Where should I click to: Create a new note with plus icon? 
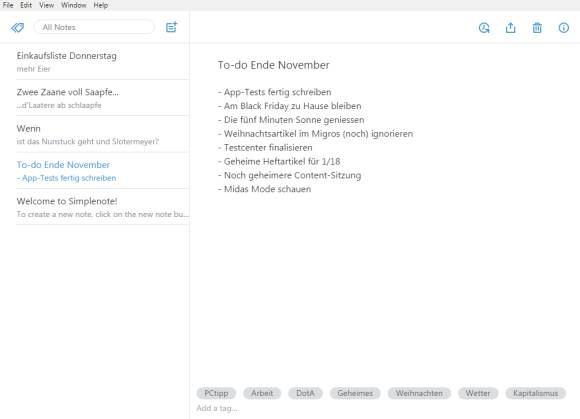171,27
